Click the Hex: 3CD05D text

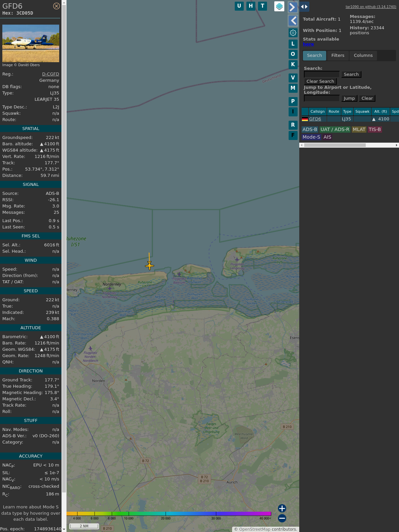pyautogui.click(x=18, y=13)
